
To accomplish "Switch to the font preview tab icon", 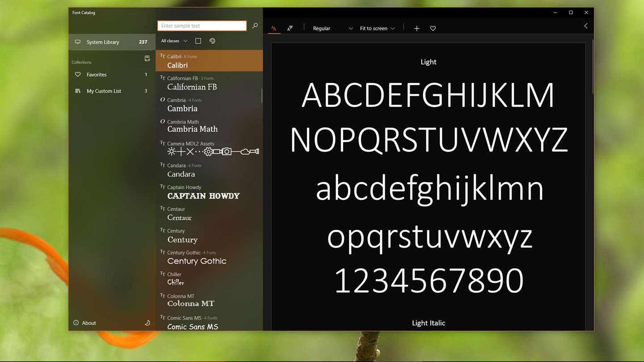I will (x=274, y=28).
